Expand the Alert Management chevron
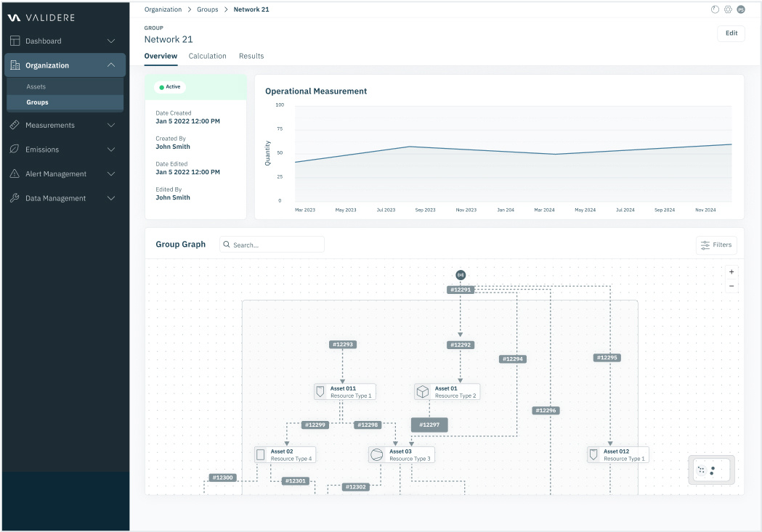 (111, 173)
